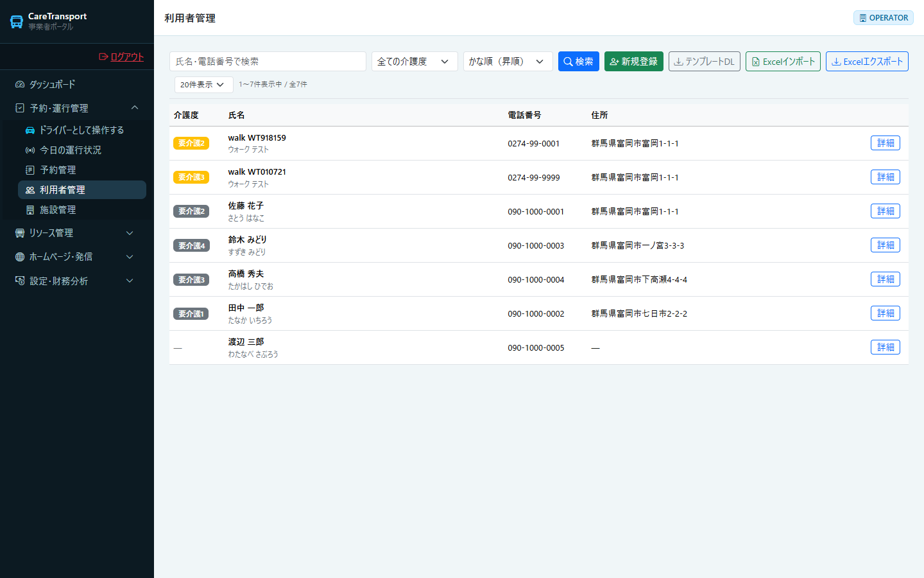Click the green 新規登録 button
This screenshot has height=578, width=924.
pos(634,62)
